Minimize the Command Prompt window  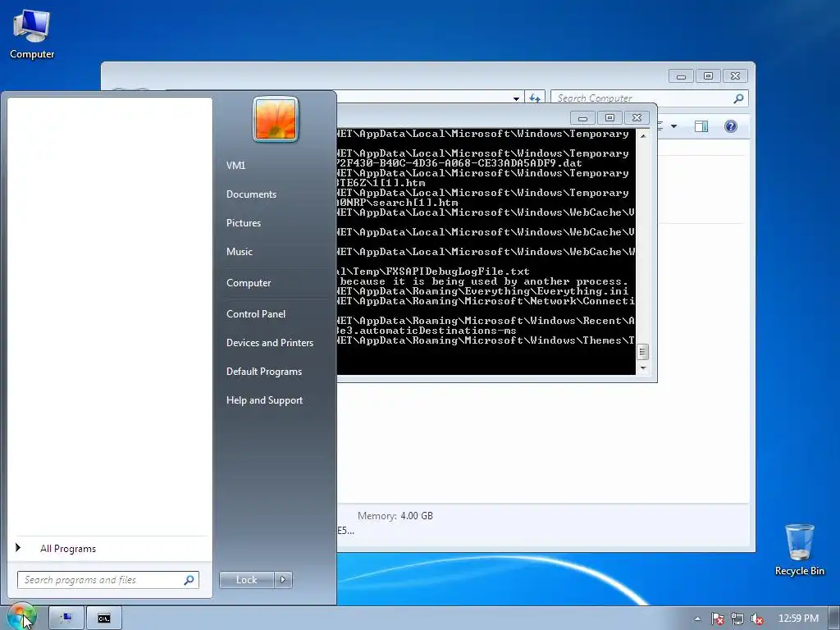(x=583, y=118)
